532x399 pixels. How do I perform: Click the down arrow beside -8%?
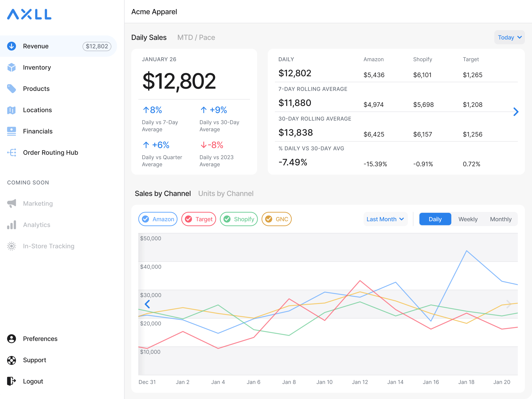click(204, 145)
